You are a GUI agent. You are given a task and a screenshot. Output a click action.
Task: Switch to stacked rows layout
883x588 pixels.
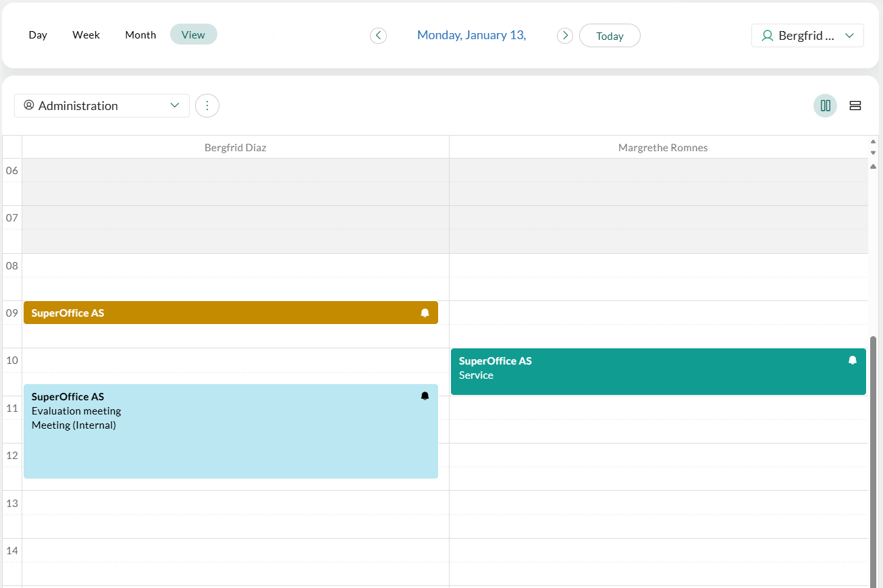[x=855, y=105]
